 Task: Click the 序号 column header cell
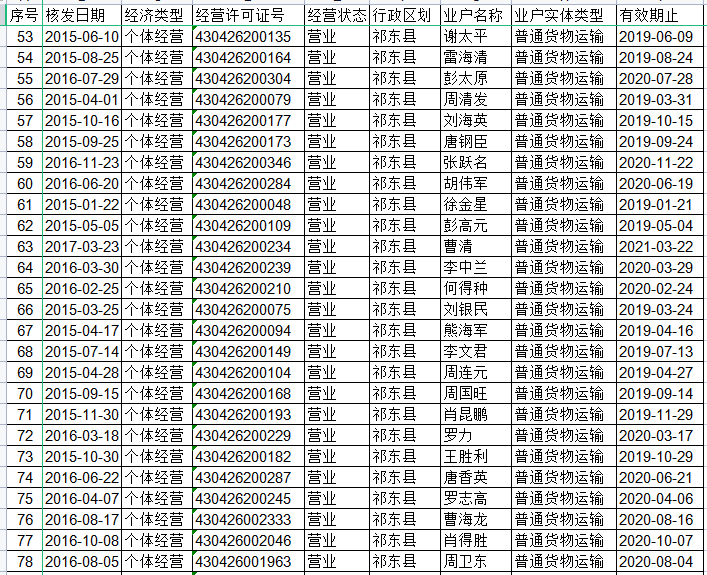[25, 15]
